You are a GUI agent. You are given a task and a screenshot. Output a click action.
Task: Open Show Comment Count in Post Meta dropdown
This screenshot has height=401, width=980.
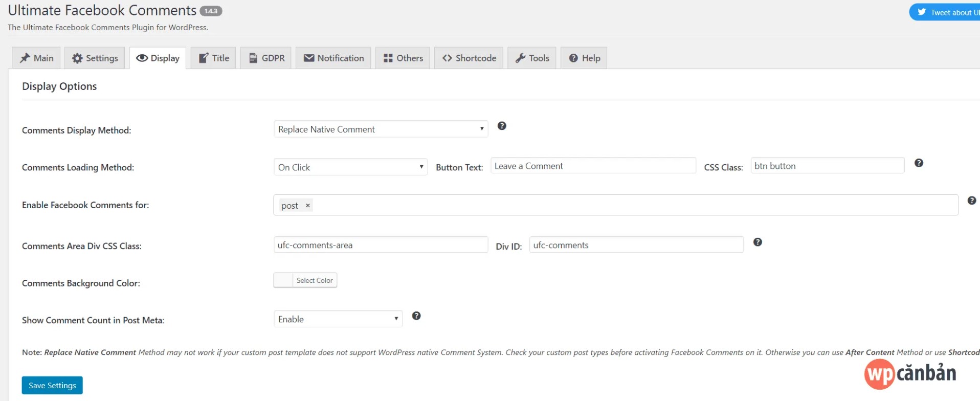coord(338,319)
